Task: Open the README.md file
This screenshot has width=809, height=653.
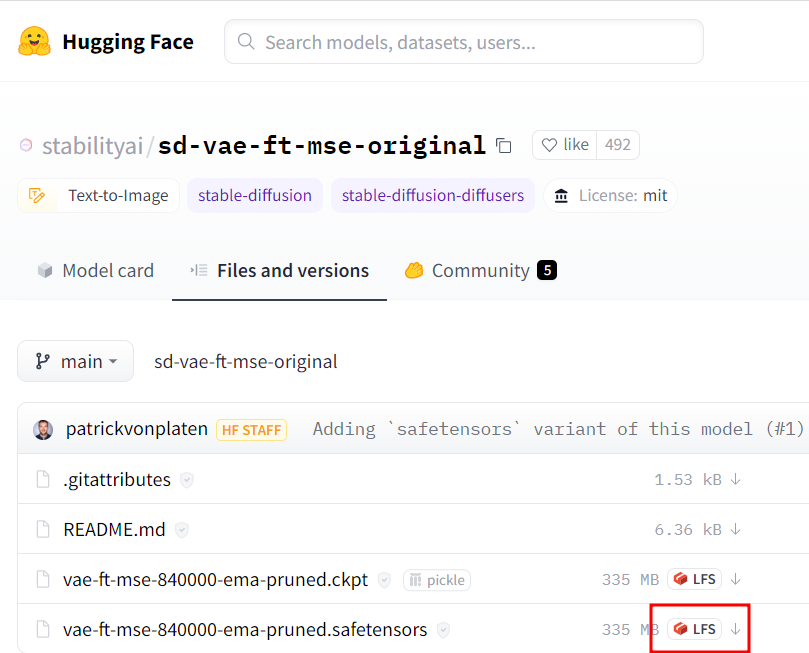Action: click(114, 530)
